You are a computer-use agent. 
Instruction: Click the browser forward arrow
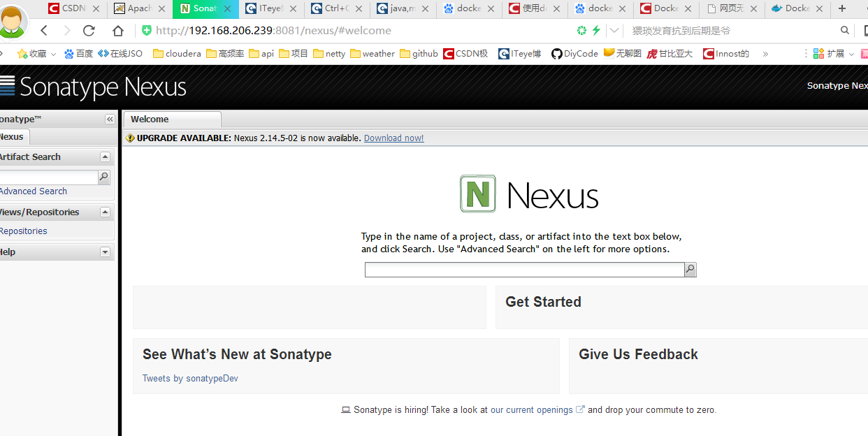66,31
